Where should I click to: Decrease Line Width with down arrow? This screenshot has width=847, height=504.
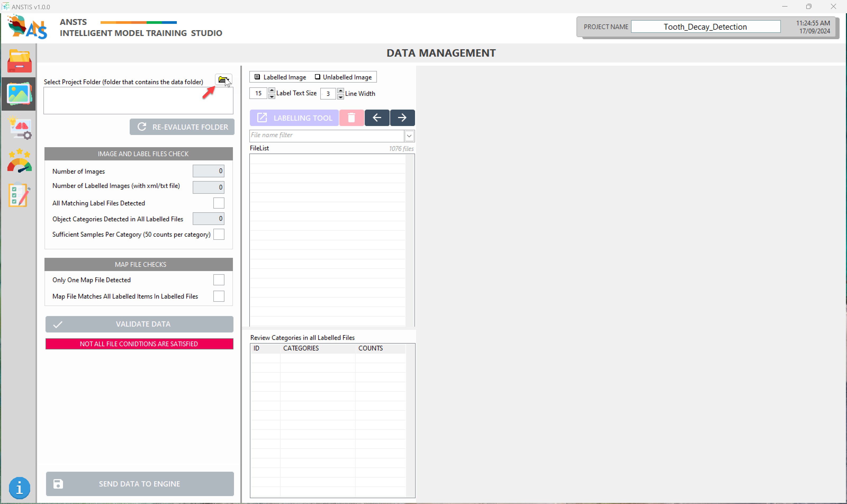coord(340,97)
